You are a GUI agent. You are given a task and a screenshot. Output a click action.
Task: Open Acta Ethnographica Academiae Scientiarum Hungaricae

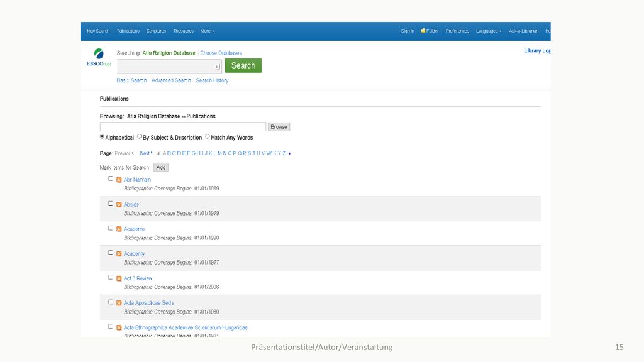click(186, 327)
